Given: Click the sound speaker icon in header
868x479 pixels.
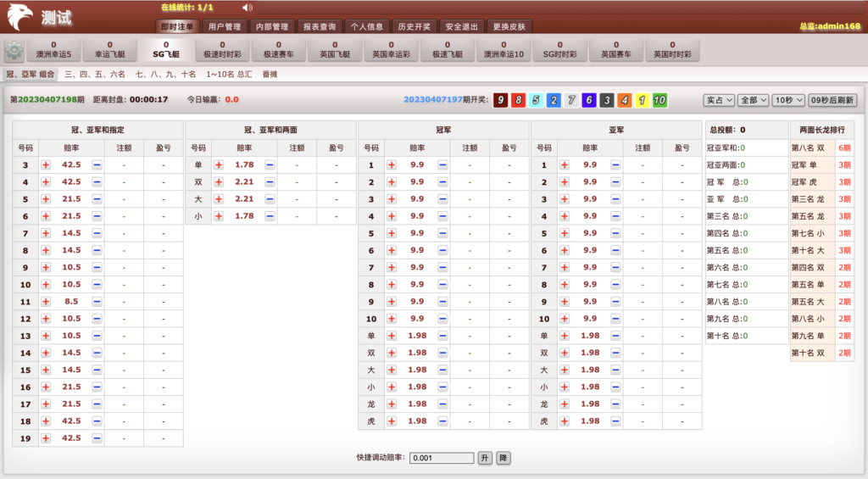Looking at the screenshot, I should point(247,8).
